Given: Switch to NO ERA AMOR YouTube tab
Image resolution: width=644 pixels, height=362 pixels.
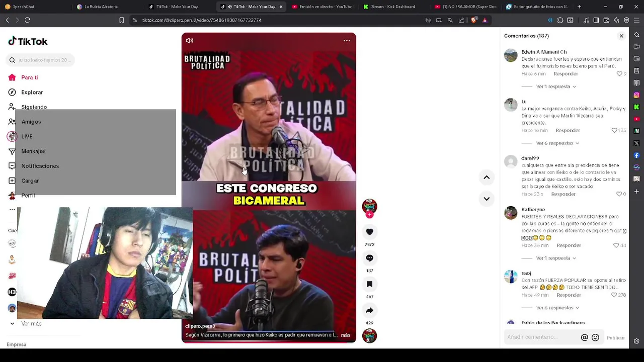Looking at the screenshot, I should 465,7.
